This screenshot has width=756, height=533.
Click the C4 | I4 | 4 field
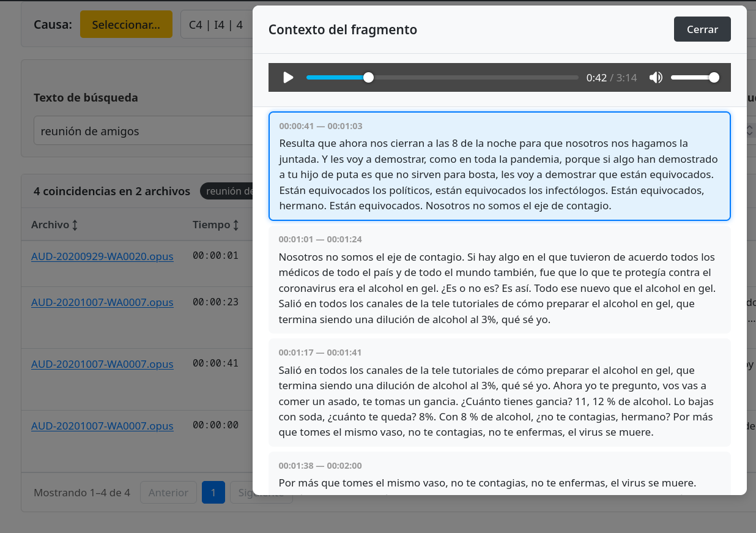tap(216, 25)
